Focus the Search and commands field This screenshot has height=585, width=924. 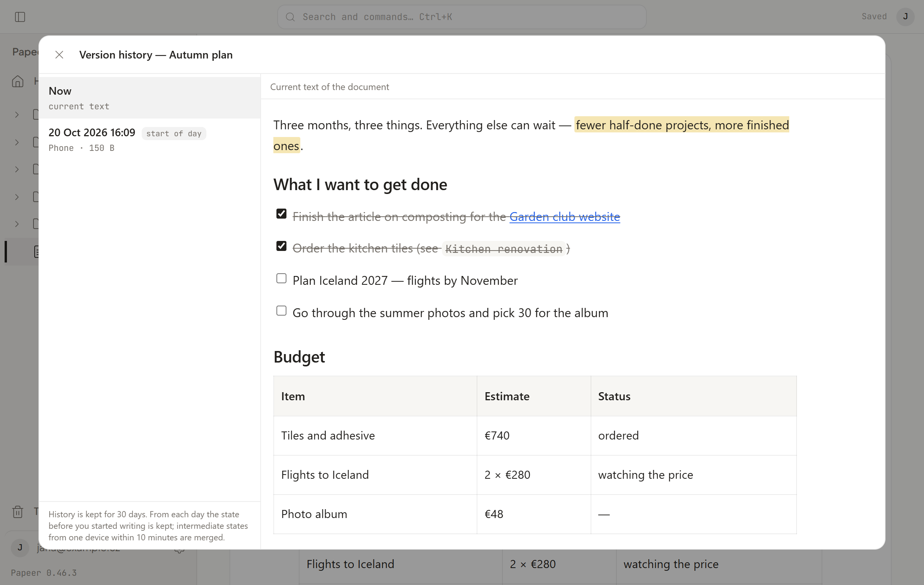click(462, 17)
